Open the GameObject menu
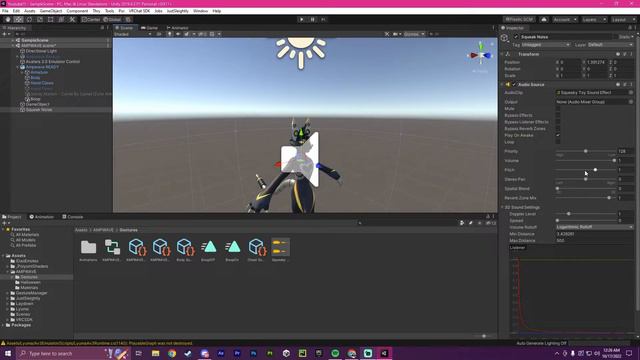640x360 pixels. pos(51,11)
